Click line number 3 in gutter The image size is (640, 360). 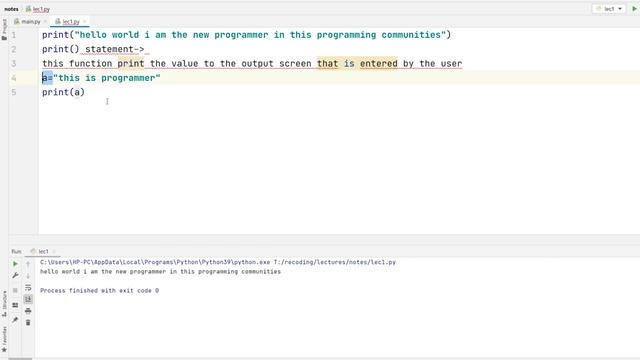coord(14,64)
